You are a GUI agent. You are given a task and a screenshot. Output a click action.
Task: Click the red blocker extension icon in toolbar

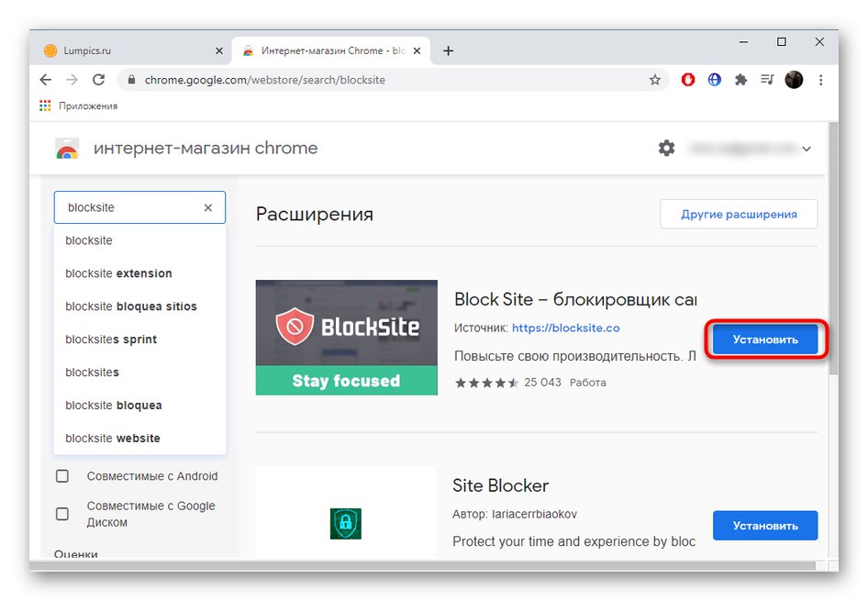(687, 79)
